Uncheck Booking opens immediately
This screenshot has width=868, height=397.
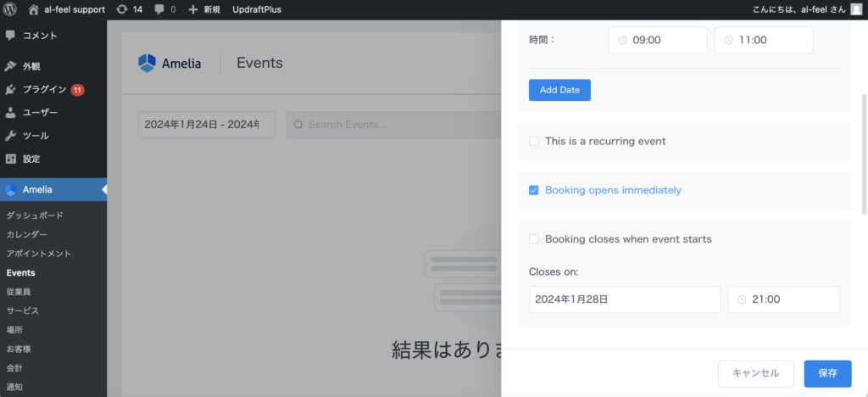click(x=534, y=190)
